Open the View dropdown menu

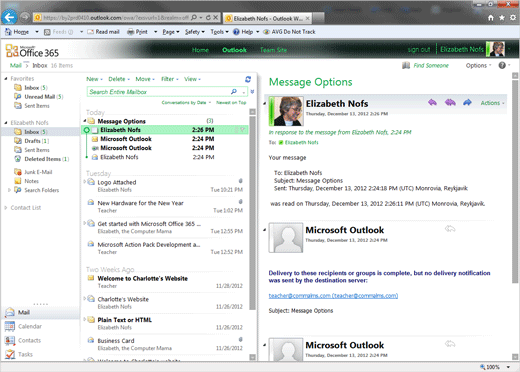[x=192, y=79]
